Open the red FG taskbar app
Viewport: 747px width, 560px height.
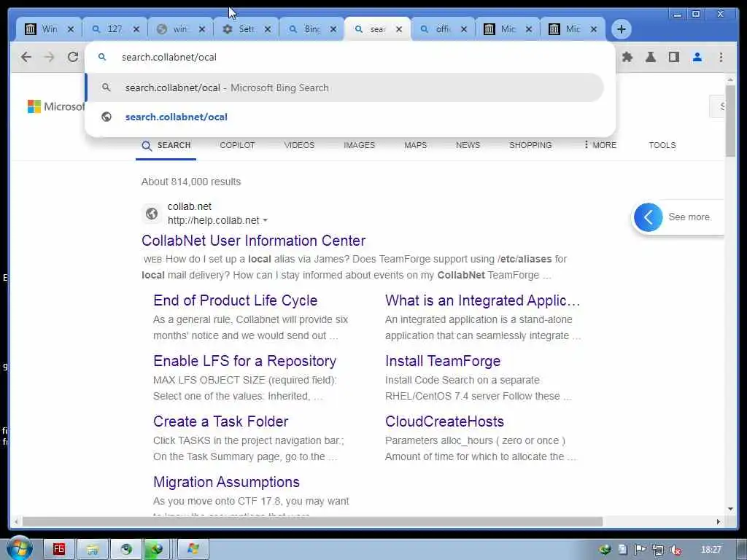[58, 549]
